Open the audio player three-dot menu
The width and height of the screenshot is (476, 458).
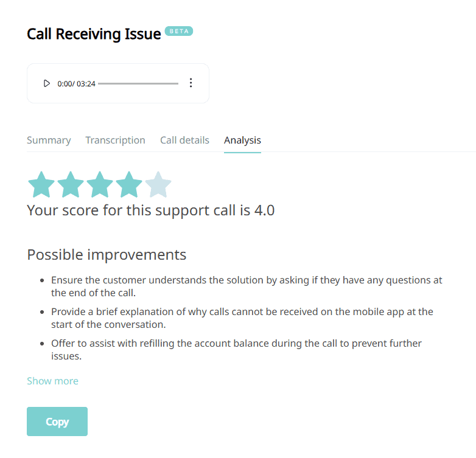tap(191, 83)
